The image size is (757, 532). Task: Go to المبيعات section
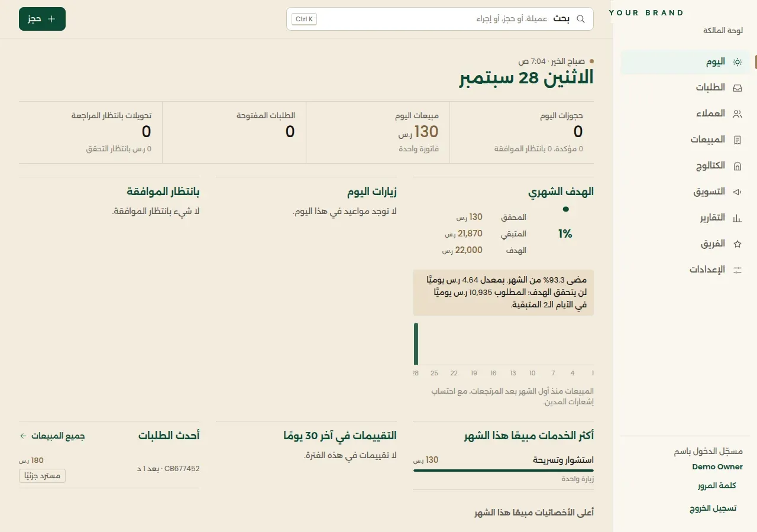point(685,140)
